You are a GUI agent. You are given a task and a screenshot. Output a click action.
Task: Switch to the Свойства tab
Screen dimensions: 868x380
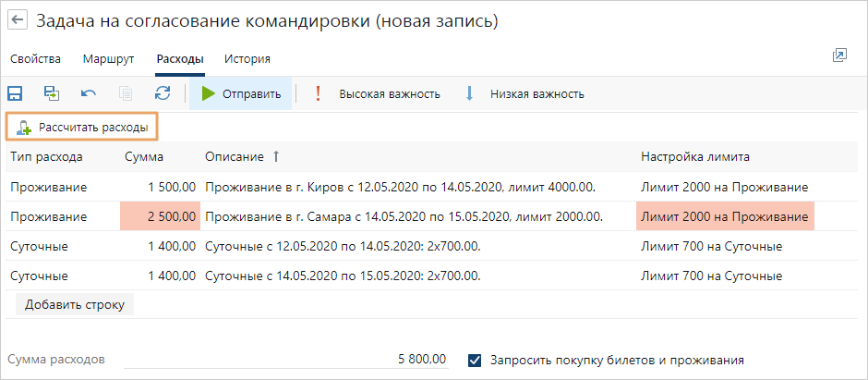[x=35, y=59]
